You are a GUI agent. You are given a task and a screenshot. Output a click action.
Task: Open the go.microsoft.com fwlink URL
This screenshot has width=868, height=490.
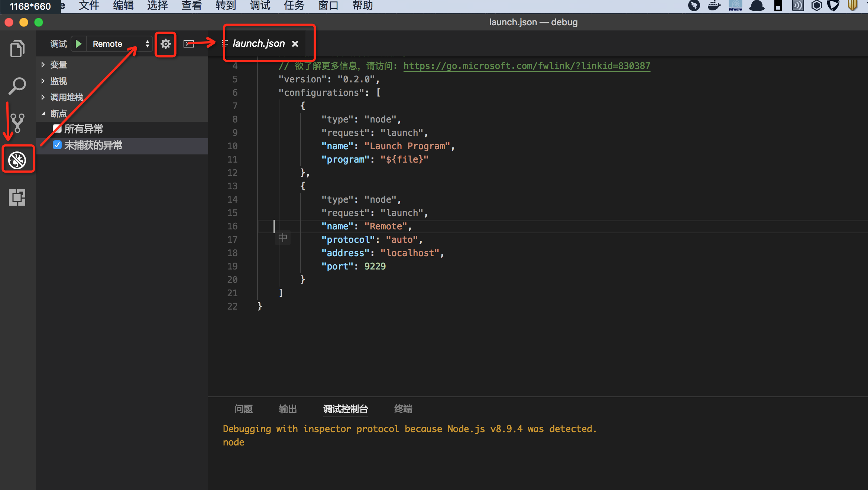(x=527, y=66)
